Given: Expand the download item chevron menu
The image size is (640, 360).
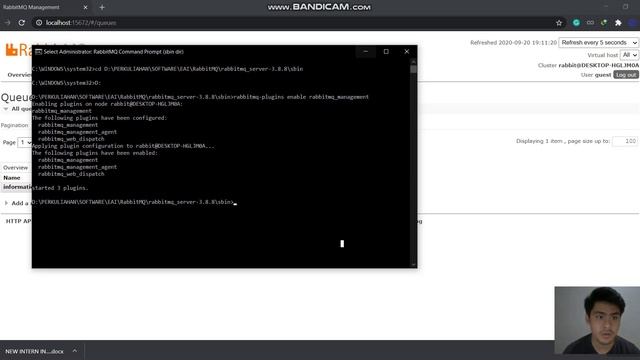Looking at the screenshot, I should [x=75, y=351].
